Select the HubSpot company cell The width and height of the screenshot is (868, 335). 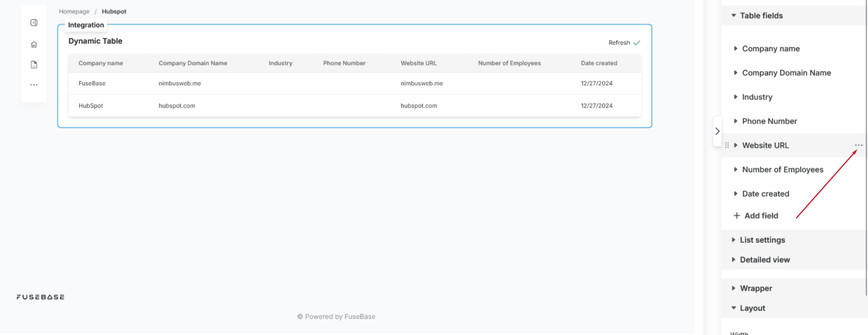[90, 106]
